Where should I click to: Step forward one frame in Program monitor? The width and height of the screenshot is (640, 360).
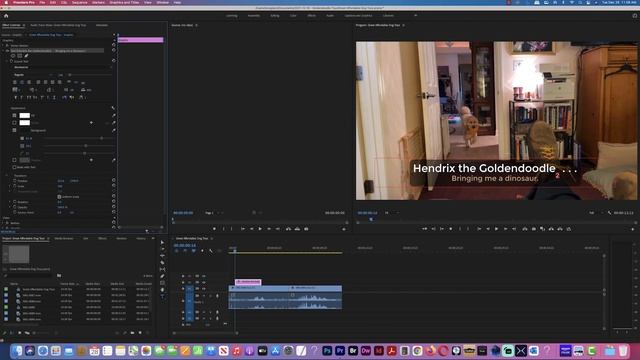pyautogui.click(x=505, y=229)
